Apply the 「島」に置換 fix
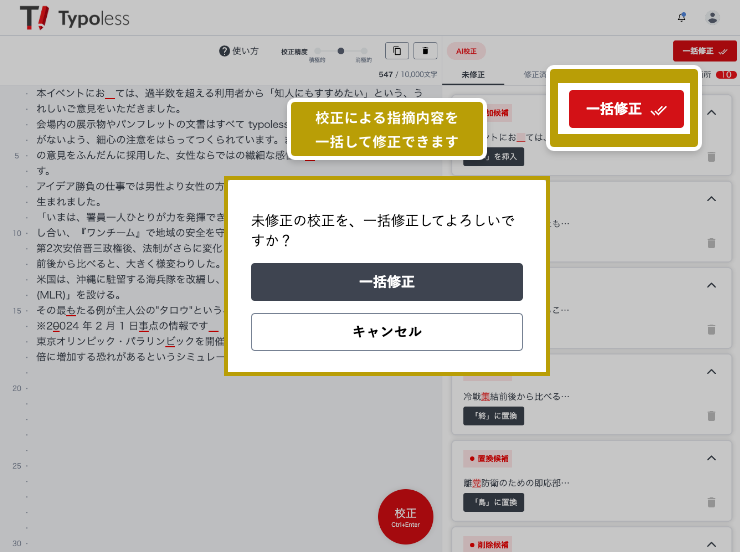The image size is (740, 552). click(493, 502)
